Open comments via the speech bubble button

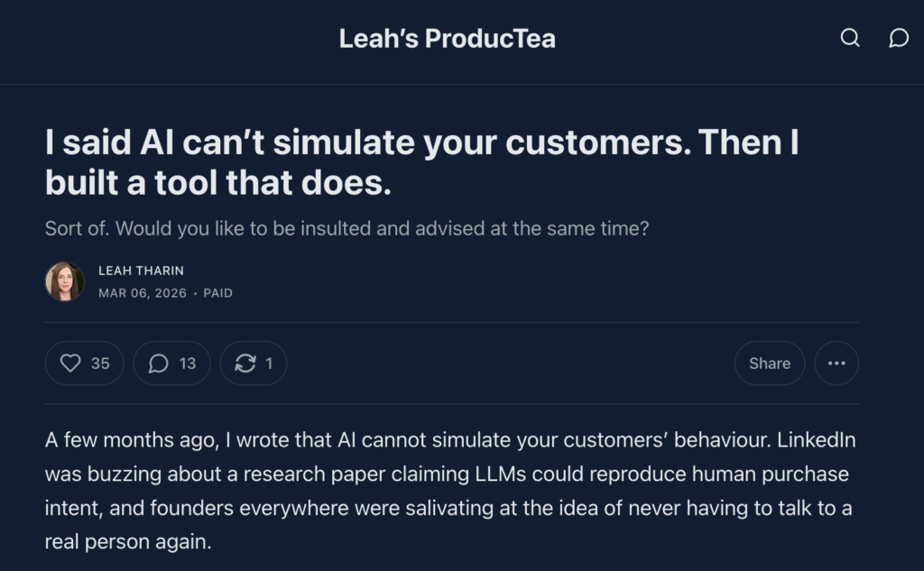pos(159,363)
